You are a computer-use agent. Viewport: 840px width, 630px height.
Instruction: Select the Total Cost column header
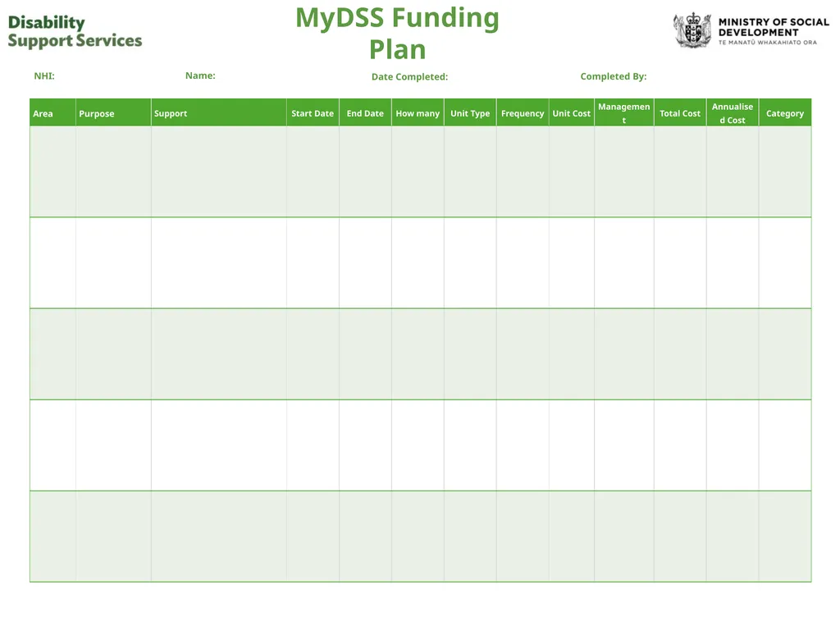[x=680, y=112]
